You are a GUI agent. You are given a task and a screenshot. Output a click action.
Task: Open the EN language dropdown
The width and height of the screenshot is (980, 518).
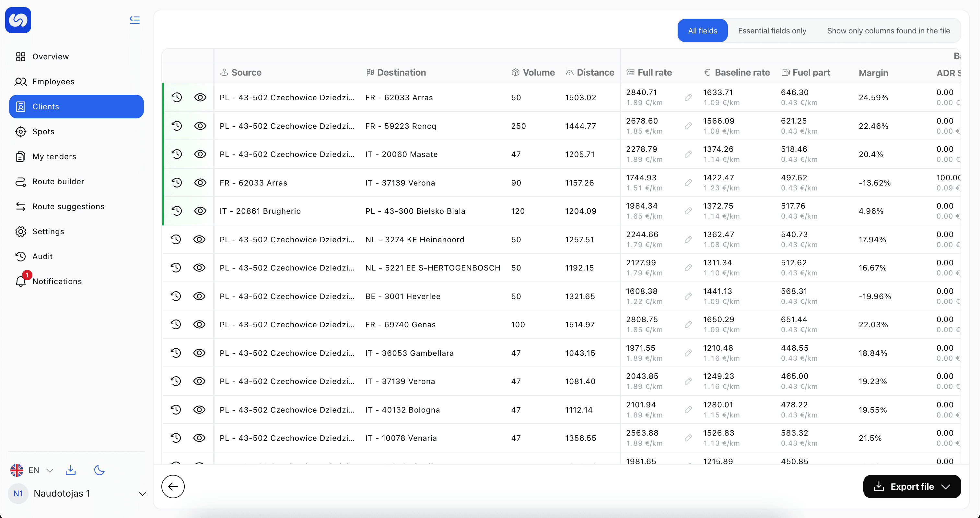[x=32, y=470]
